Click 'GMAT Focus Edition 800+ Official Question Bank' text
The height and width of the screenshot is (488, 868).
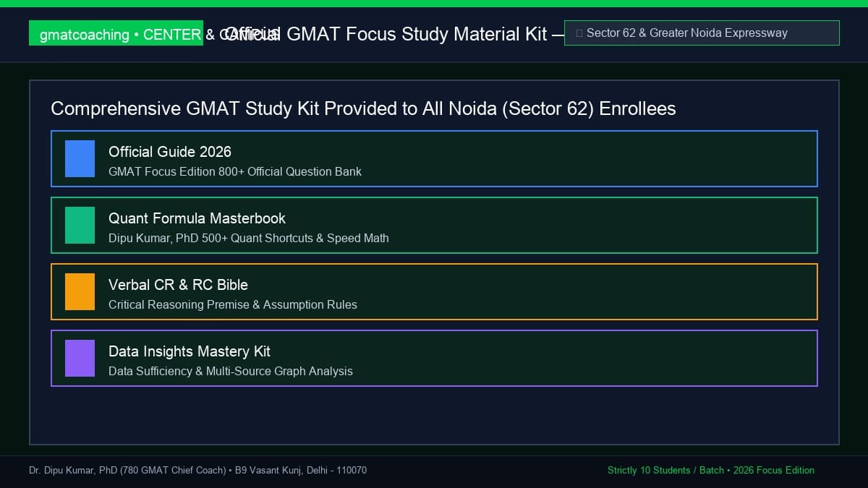click(x=235, y=172)
